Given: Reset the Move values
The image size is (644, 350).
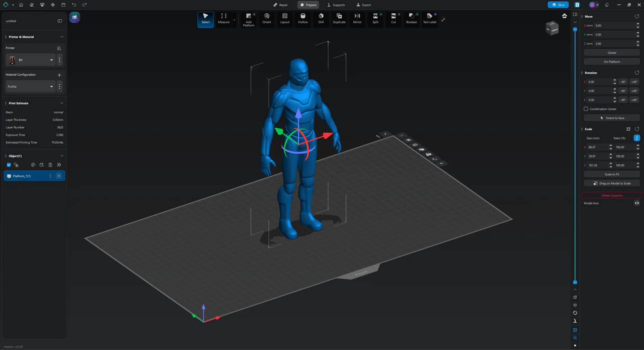Looking at the screenshot, I should point(637,16).
